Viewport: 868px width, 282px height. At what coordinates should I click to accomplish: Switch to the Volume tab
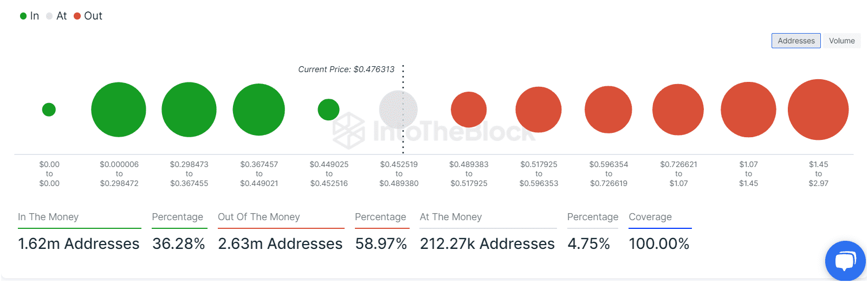(841, 41)
